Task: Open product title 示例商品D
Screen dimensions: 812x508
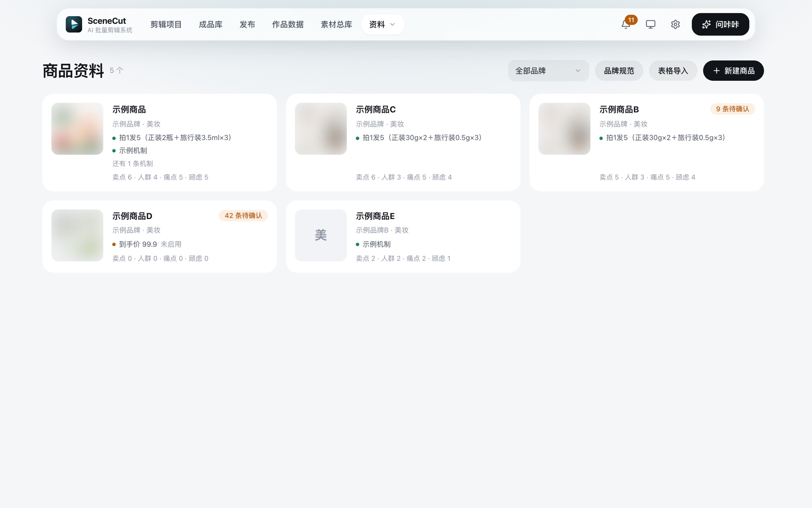Action: click(132, 216)
